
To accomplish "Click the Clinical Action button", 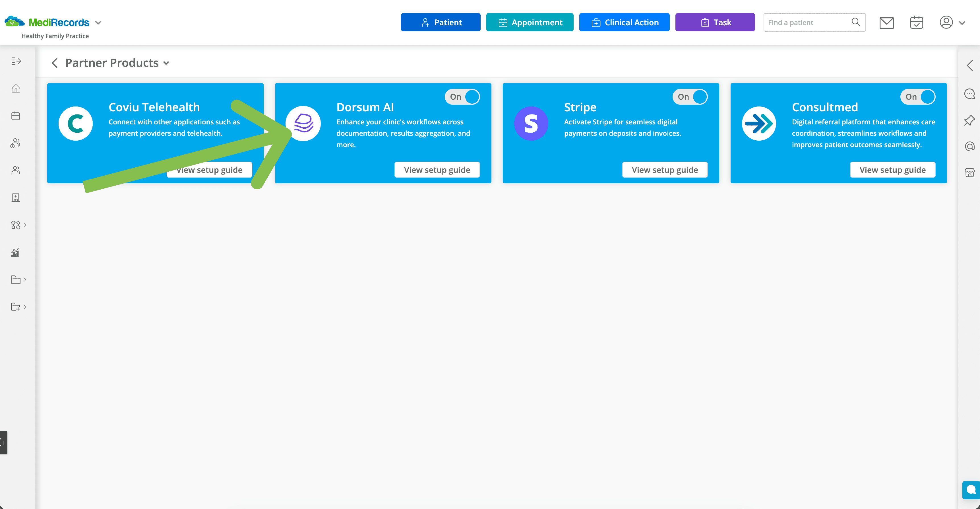I will 624,22.
